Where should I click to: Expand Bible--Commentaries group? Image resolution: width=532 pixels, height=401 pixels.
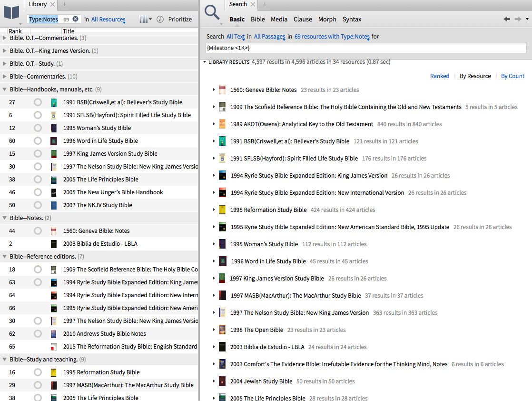(x=4, y=76)
